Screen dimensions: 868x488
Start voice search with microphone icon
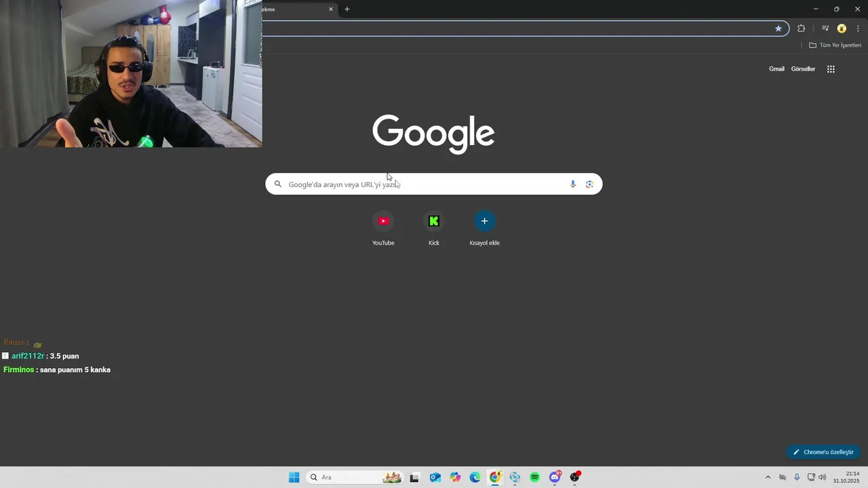pos(573,184)
